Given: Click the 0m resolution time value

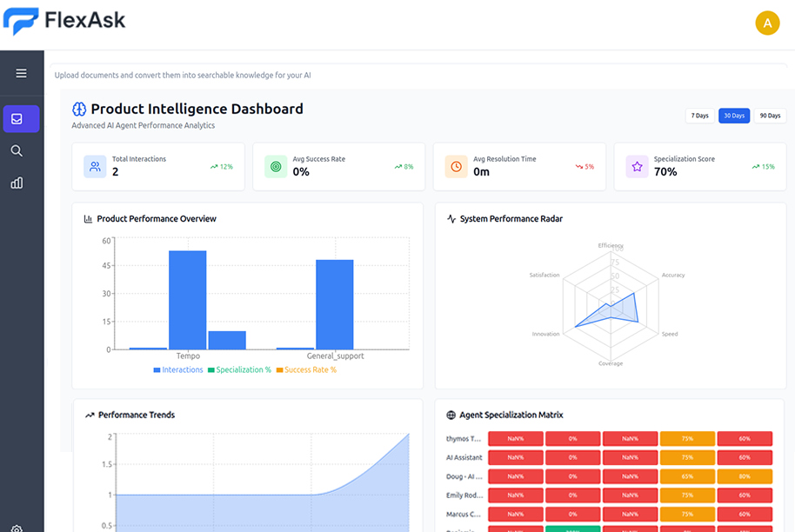Looking at the screenshot, I should click(x=481, y=172).
